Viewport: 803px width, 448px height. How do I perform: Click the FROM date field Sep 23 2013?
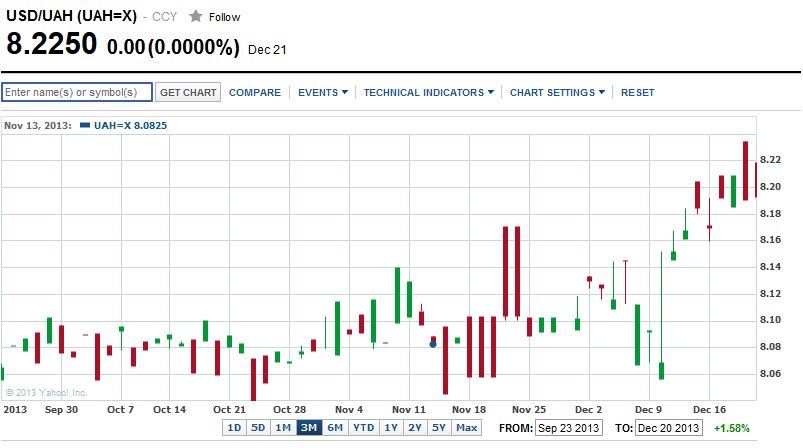(568, 428)
